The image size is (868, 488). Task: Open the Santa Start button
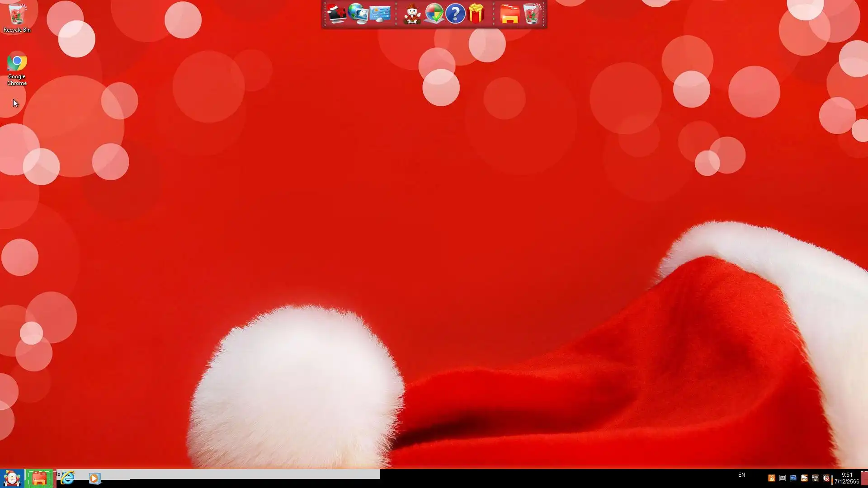(x=12, y=478)
